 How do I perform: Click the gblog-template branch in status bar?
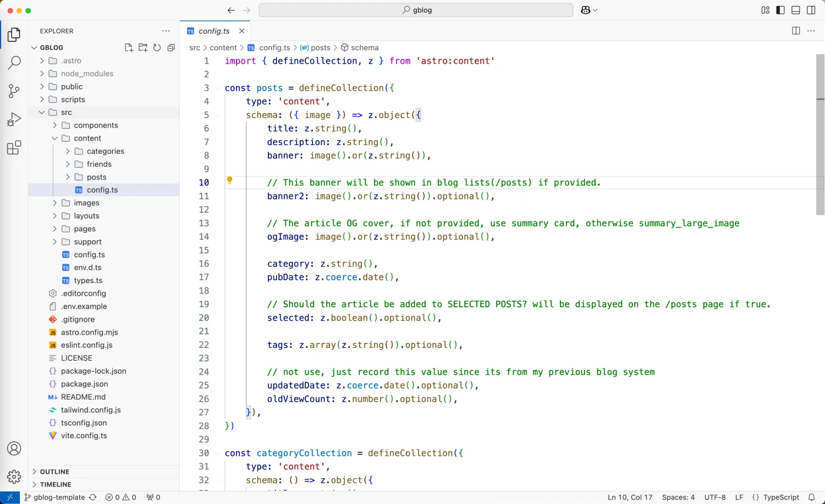(59, 497)
